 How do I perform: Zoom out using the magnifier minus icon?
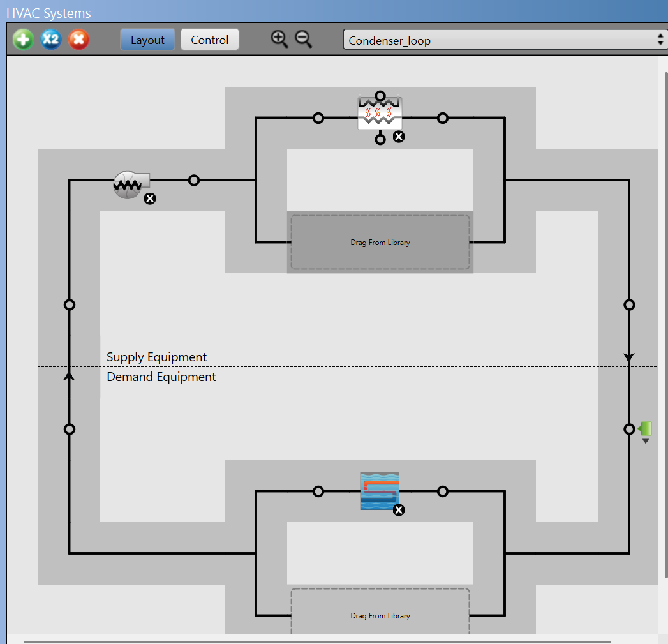pyautogui.click(x=303, y=39)
